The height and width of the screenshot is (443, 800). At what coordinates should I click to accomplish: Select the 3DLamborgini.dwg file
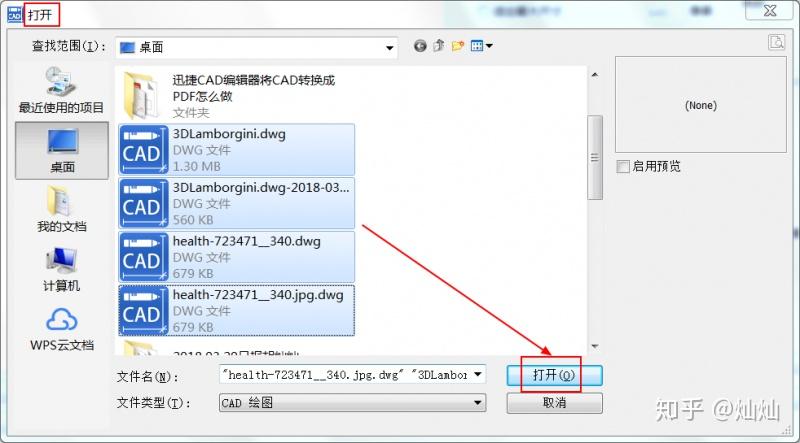coord(237,150)
